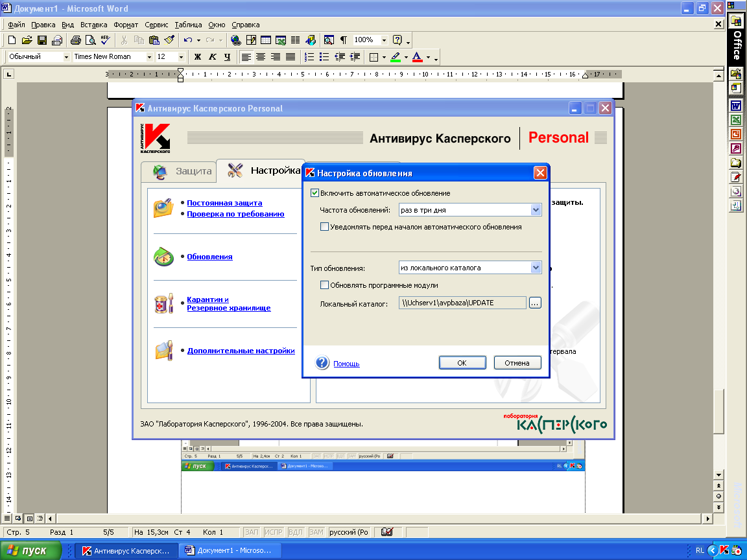Browse for local catalog with '...' button
The width and height of the screenshot is (747, 560).
(535, 303)
